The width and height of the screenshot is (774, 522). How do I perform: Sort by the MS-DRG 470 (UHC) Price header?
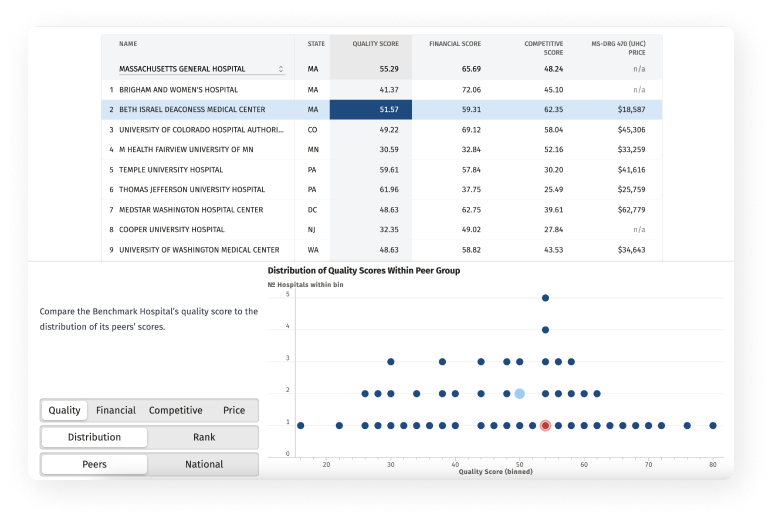pos(618,48)
